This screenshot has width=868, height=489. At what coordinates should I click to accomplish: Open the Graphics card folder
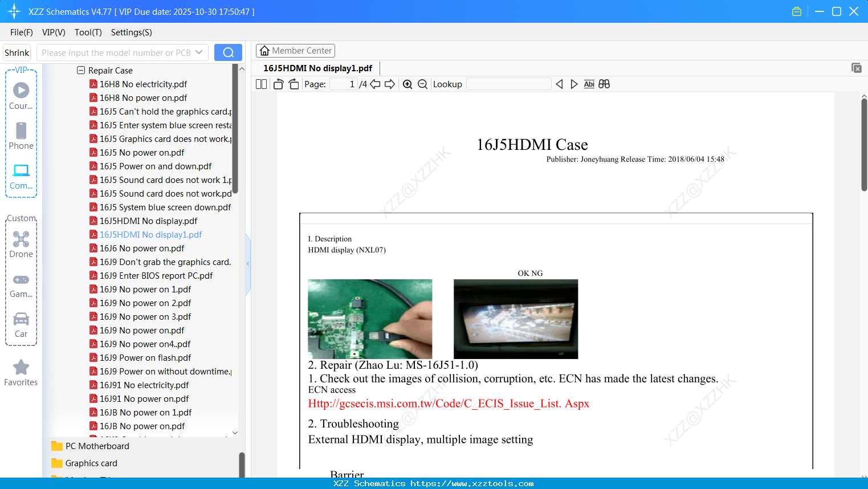[91, 463]
